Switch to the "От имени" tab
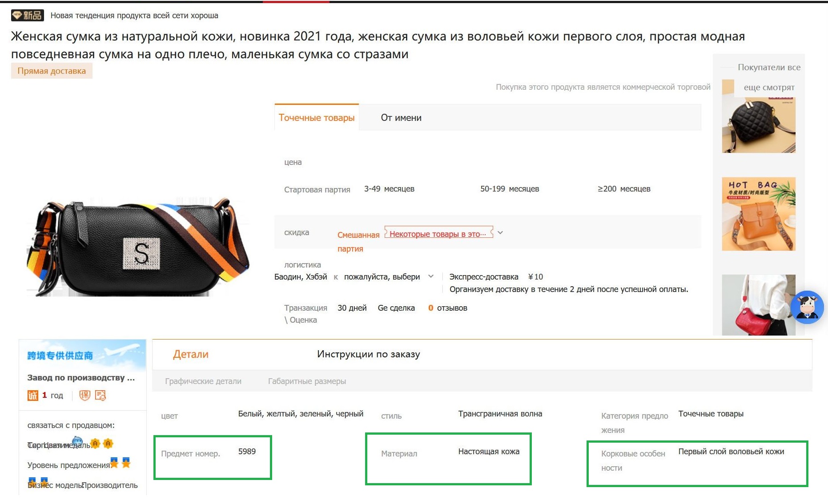This screenshot has width=828, height=504. [x=401, y=118]
